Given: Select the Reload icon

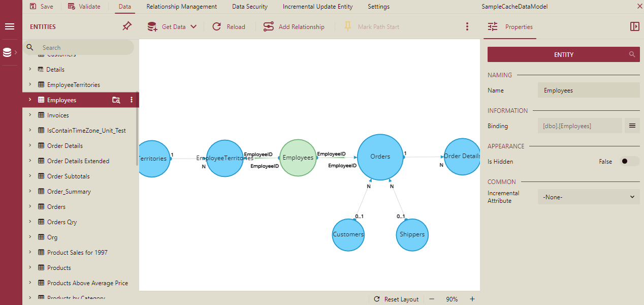Looking at the screenshot, I should pyautogui.click(x=217, y=26).
